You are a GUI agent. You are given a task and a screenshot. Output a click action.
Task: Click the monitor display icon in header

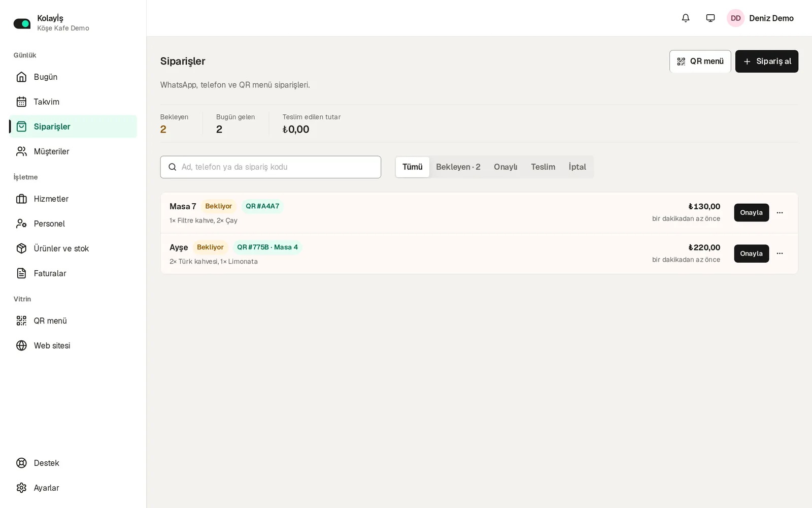click(x=710, y=18)
